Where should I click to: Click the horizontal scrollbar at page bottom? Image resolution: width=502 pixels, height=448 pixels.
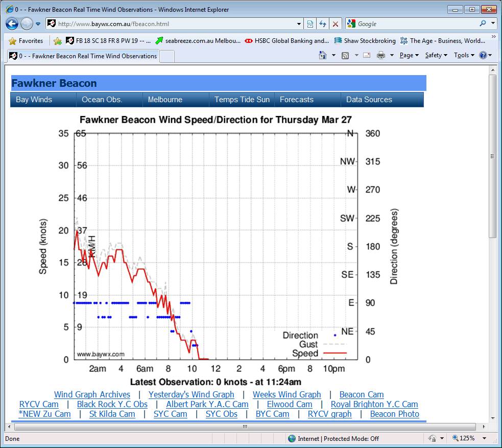pos(245,426)
